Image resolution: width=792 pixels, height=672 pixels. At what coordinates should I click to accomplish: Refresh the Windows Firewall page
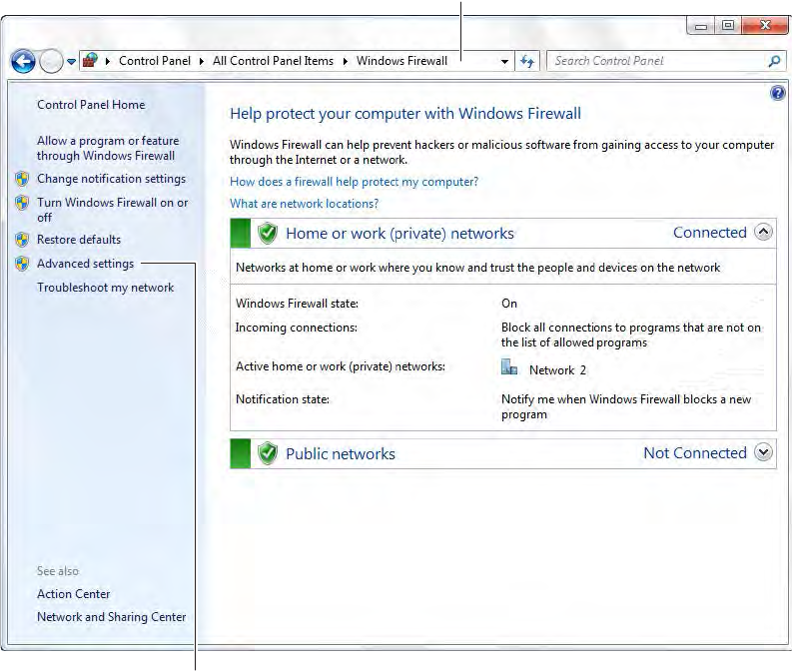527,62
